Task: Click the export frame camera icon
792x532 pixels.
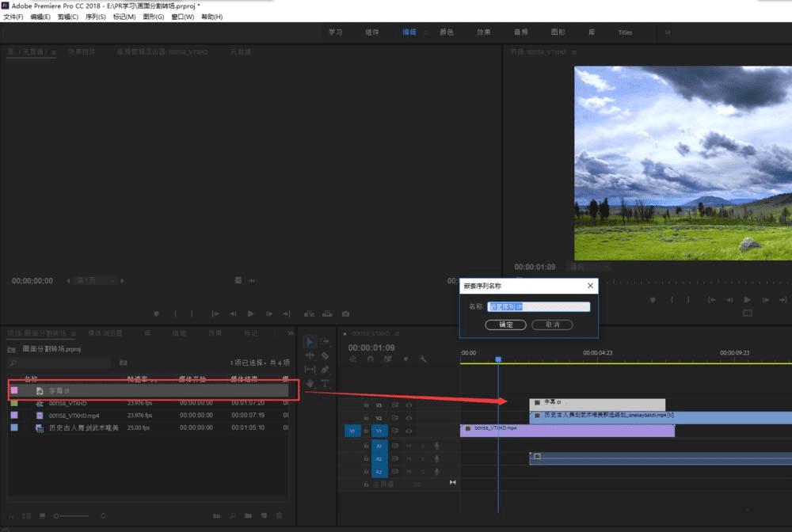Action: coord(345,313)
